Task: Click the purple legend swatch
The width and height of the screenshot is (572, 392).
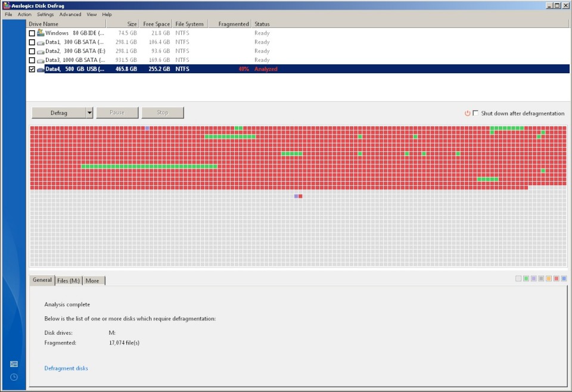Action: (x=534, y=279)
